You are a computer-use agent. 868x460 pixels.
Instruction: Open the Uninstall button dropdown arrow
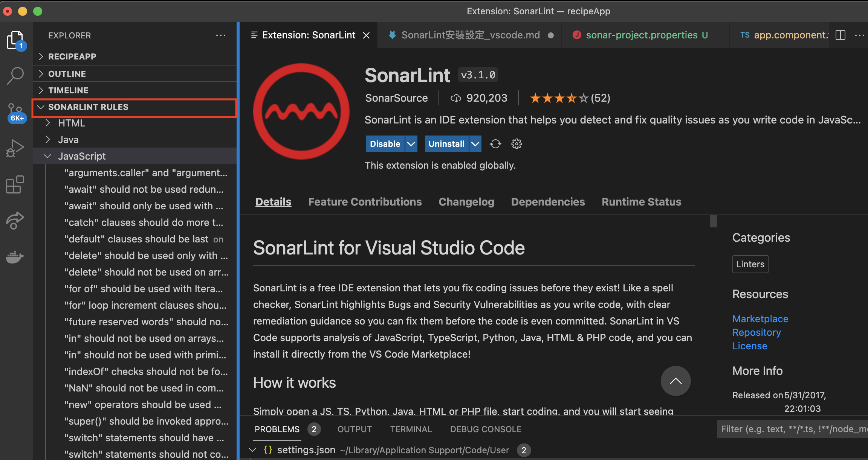point(475,144)
